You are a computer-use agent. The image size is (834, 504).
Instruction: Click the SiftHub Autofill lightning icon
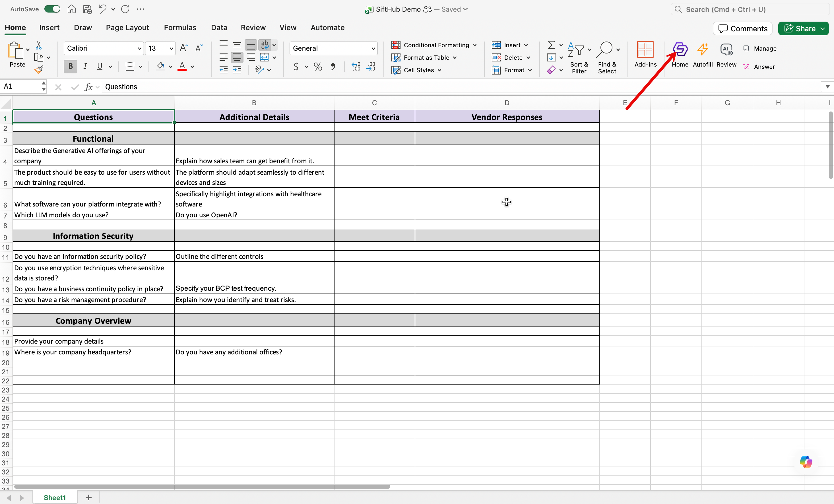[x=702, y=50]
